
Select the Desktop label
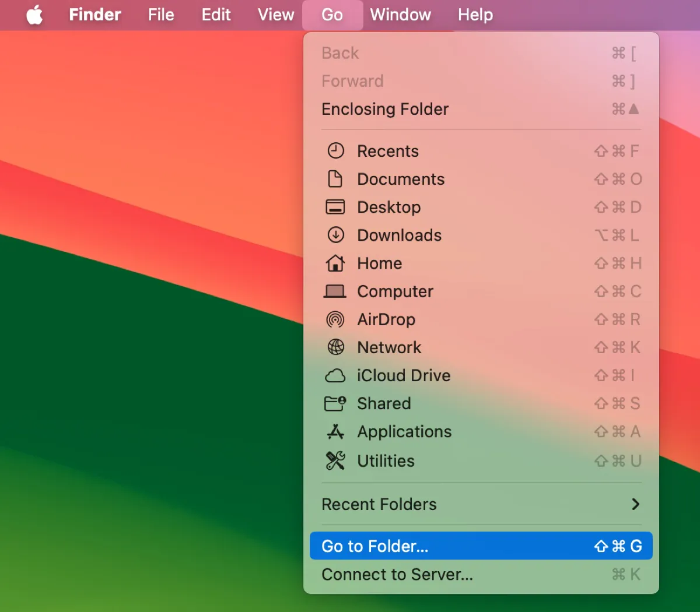[x=389, y=207]
